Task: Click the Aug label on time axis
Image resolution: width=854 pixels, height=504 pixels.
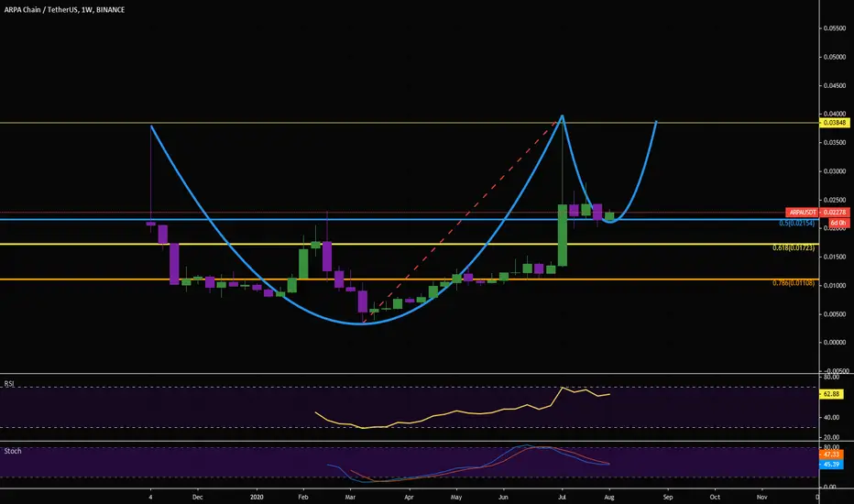Action: 609,497
